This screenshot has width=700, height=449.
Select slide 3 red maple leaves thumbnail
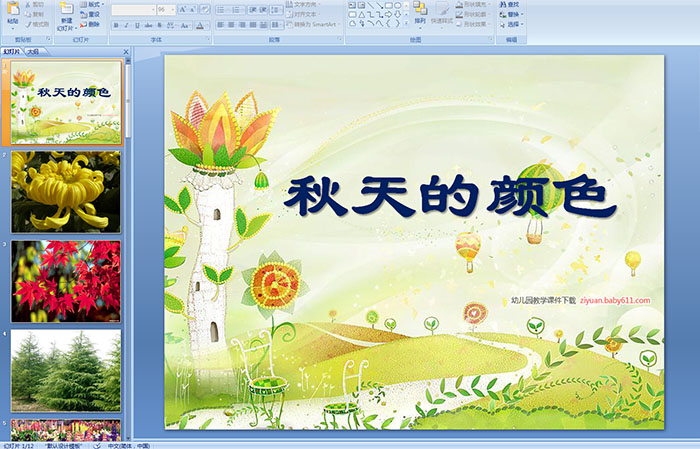click(66, 281)
